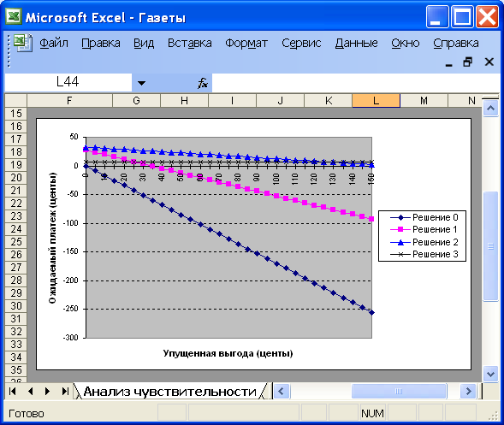Open the Файл menu
This screenshot has height=425, width=504.
[x=54, y=43]
